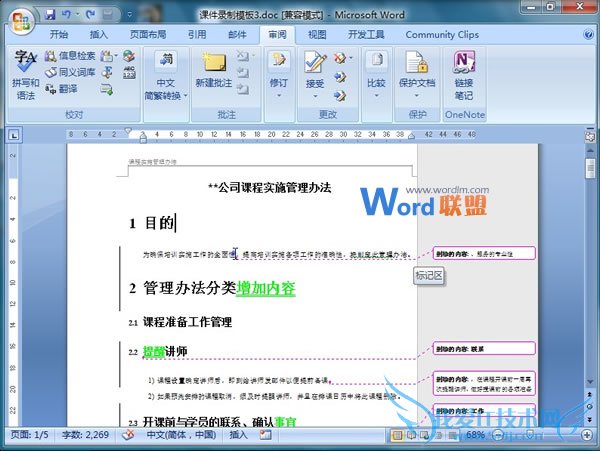
Task: Click 68% zoom level button
Action: 475,435
